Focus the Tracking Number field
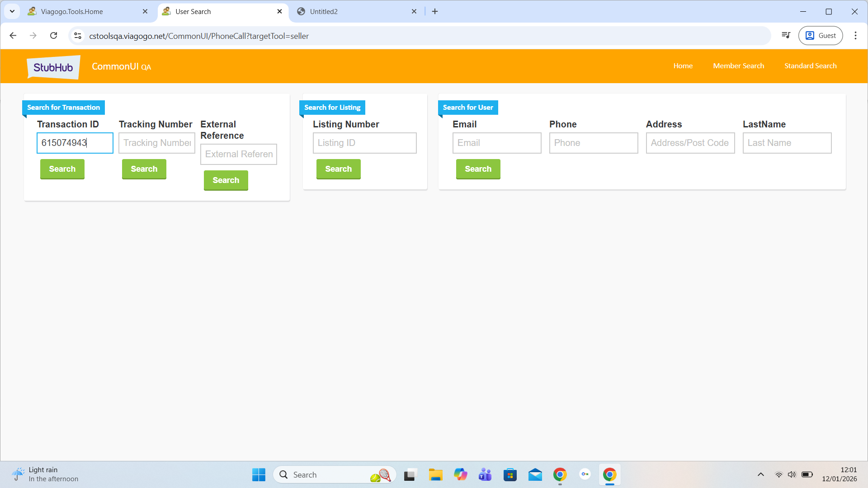The image size is (868, 488). pos(156,143)
